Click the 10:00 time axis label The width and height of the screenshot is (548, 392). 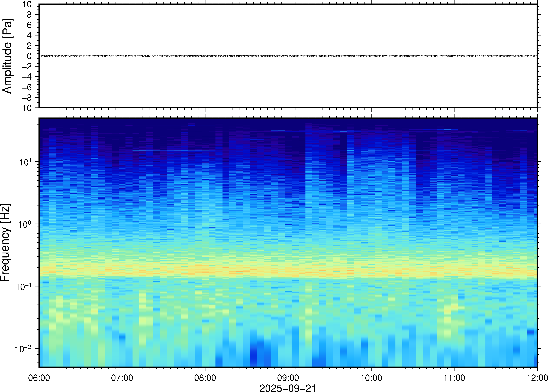point(371,378)
